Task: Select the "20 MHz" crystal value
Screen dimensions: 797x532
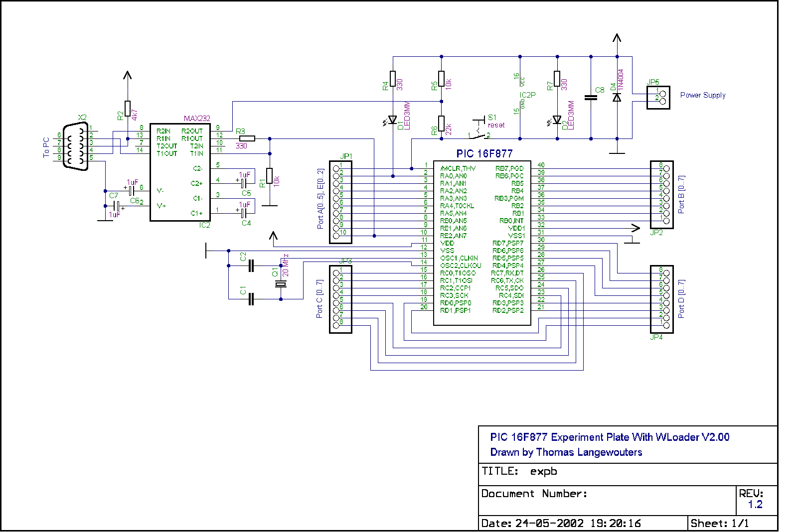Action: pos(286,265)
